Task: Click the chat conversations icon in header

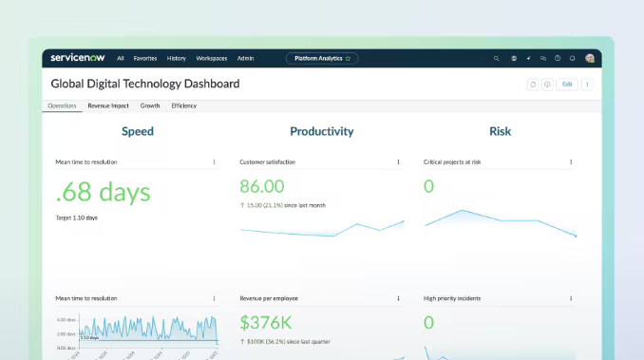Action: coord(543,58)
